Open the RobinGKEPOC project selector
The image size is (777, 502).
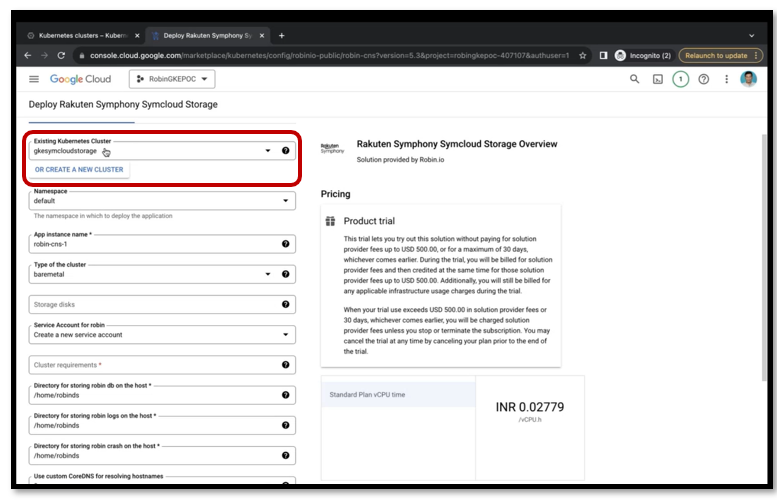(x=172, y=79)
